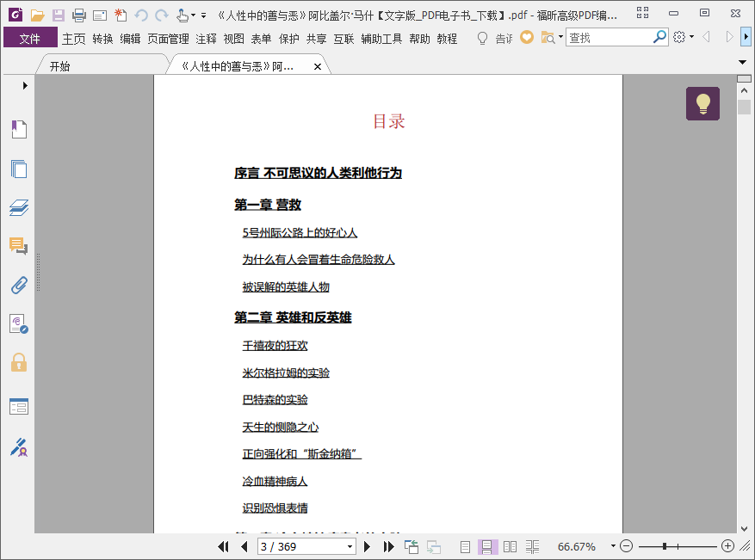
Task: Click the search magnifier icon
Action: tap(659, 37)
